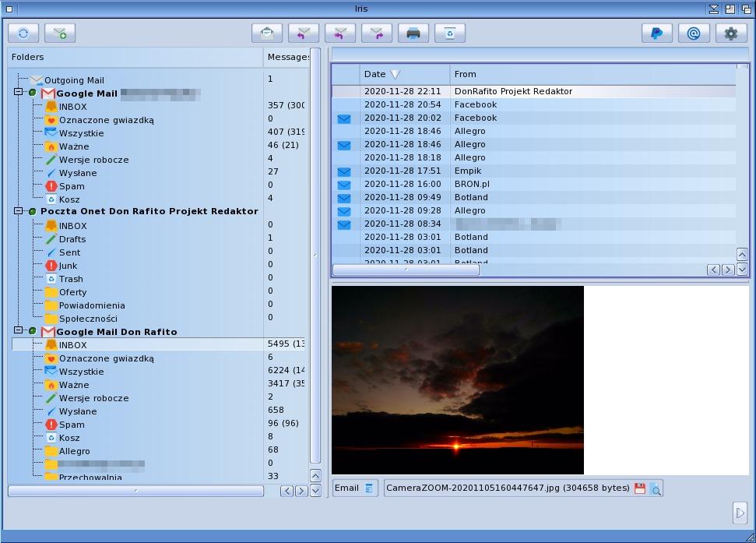The height and width of the screenshot is (543, 756).
Task: Select Outgoing Mail folder
Action: coord(74,80)
